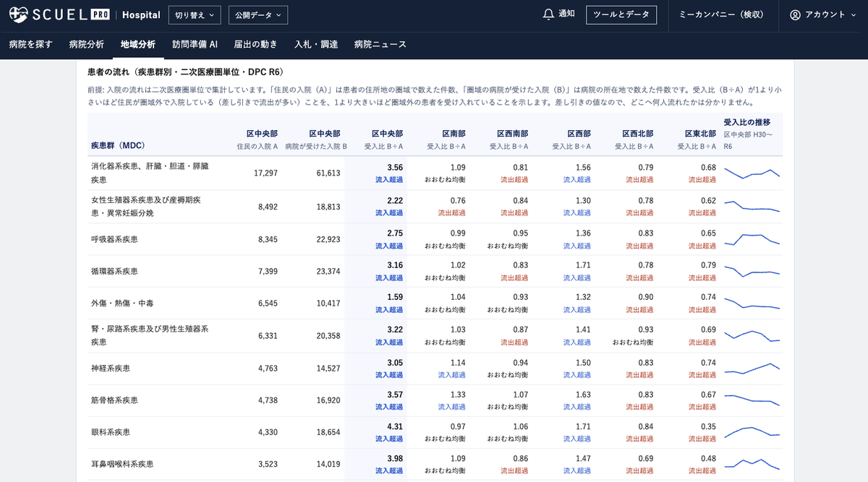Click the 呼吸器系疾患 row label
This screenshot has height=482, width=868.
pos(114,239)
